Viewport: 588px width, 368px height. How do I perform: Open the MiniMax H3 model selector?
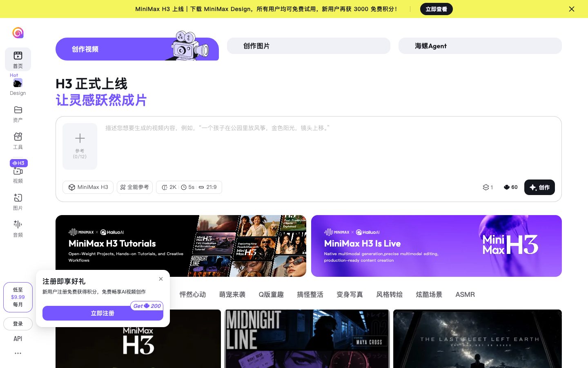click(88, 187)
